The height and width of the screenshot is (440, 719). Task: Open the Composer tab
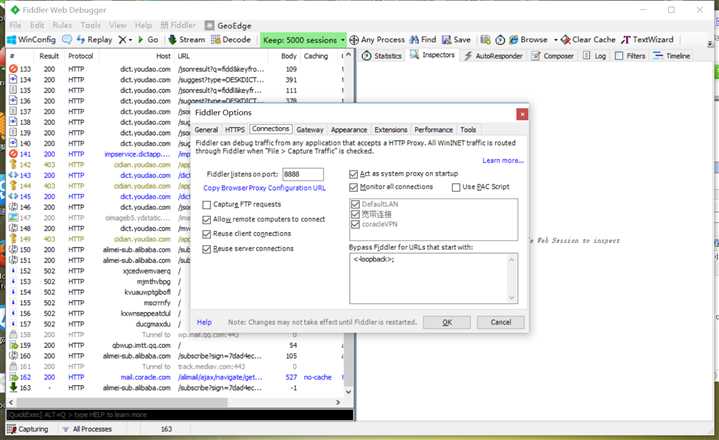(x=553, y=56)
